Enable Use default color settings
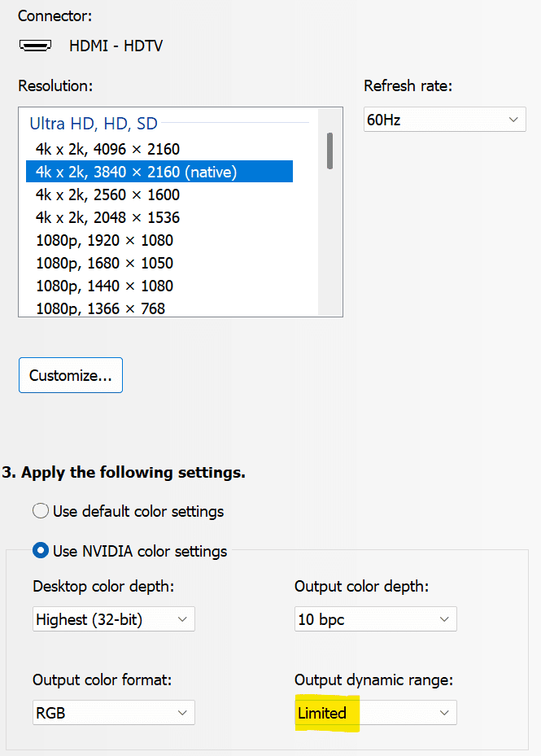 [41, 512]
